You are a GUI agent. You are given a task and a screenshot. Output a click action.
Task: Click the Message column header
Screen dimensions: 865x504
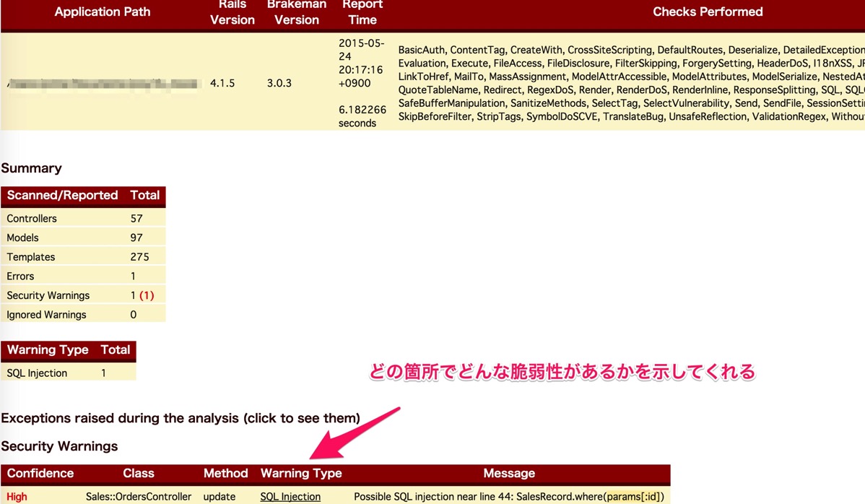(508, 474)
